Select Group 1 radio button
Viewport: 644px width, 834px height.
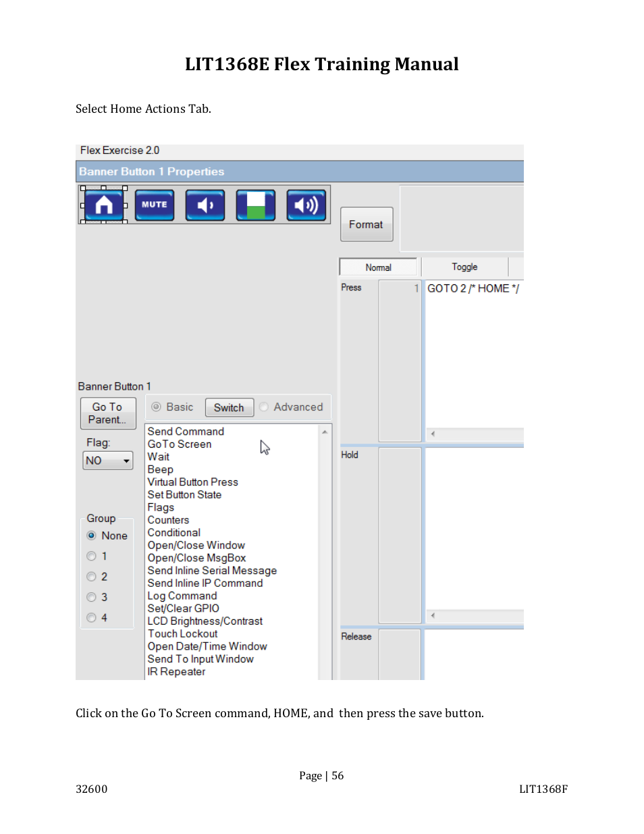92,556
